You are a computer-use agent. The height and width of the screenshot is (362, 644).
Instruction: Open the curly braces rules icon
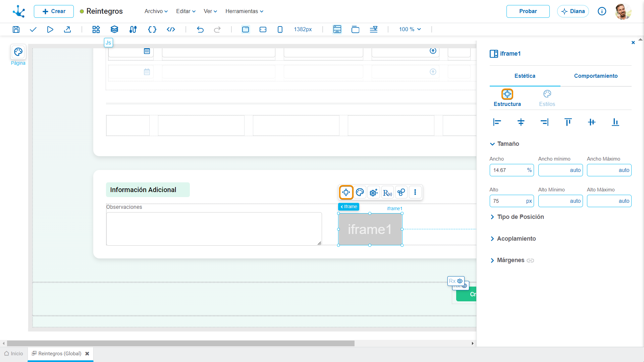pyautogui.click(x=152, y=29)
